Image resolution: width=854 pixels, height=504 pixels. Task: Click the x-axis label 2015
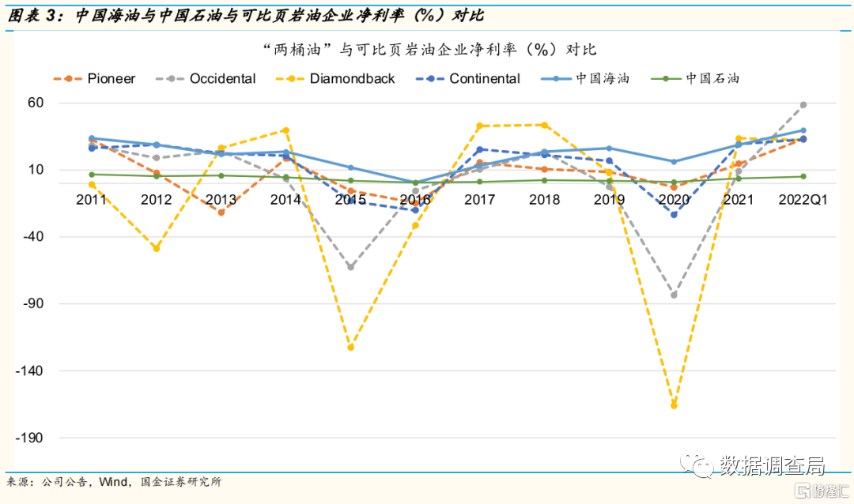coord(350,200)
